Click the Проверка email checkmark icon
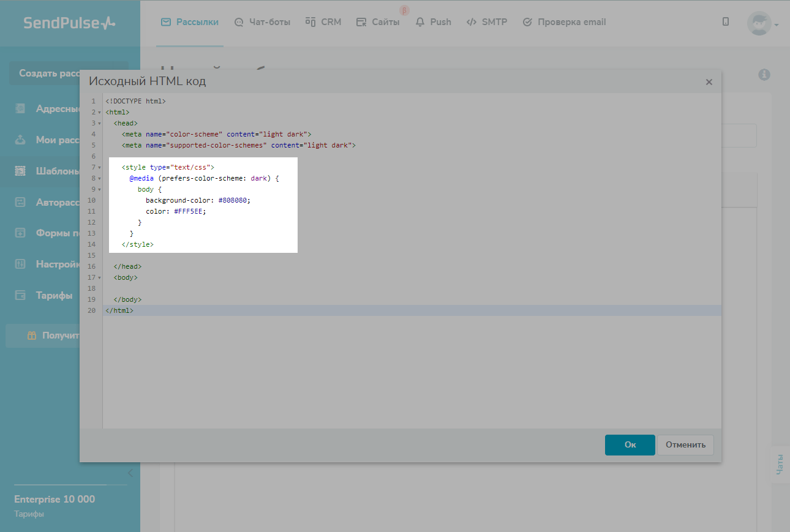 pos(527,22)
